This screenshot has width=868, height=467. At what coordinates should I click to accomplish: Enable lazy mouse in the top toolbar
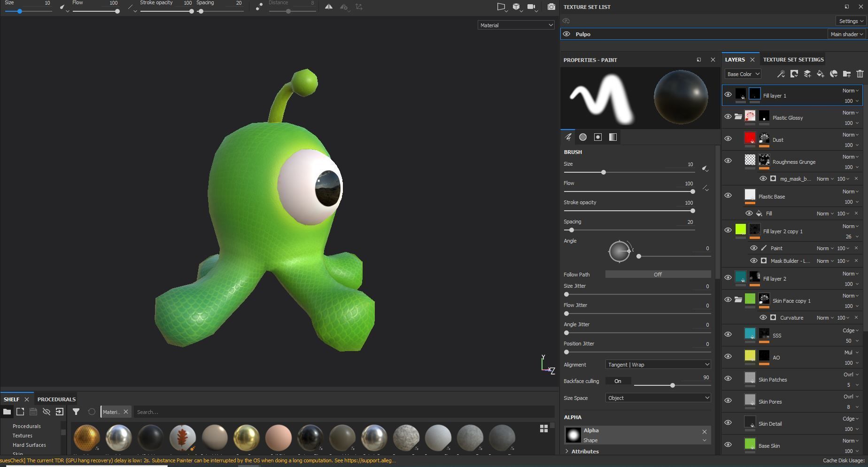pyautogui.click(x=259, y=7)
